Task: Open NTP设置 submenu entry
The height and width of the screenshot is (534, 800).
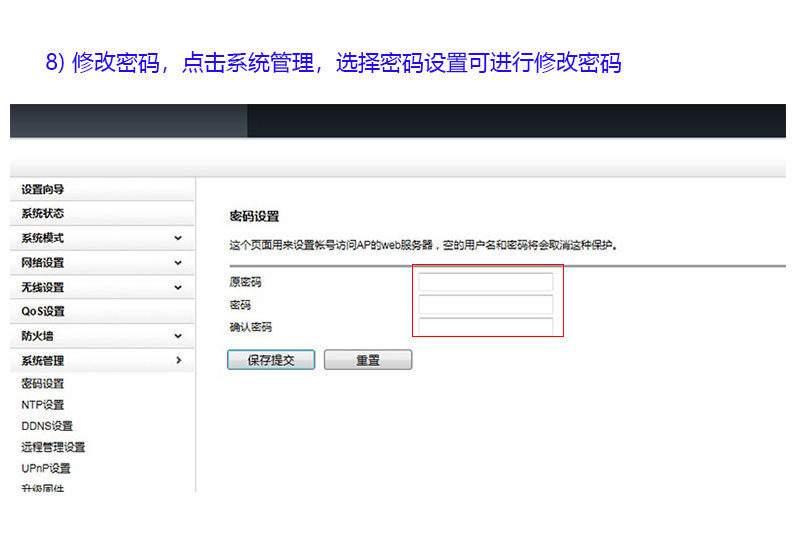Action: (43, 405)
